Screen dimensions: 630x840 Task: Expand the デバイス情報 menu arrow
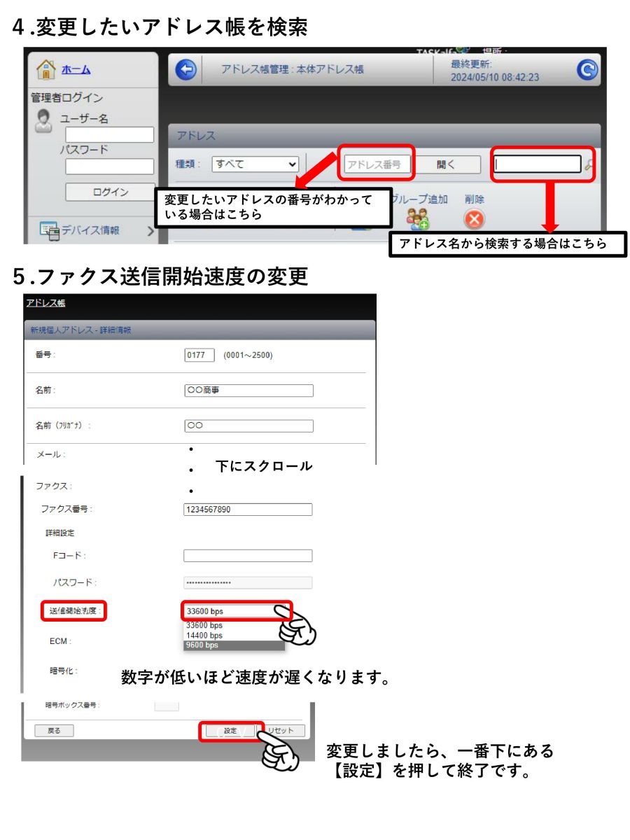pos(150,230)
